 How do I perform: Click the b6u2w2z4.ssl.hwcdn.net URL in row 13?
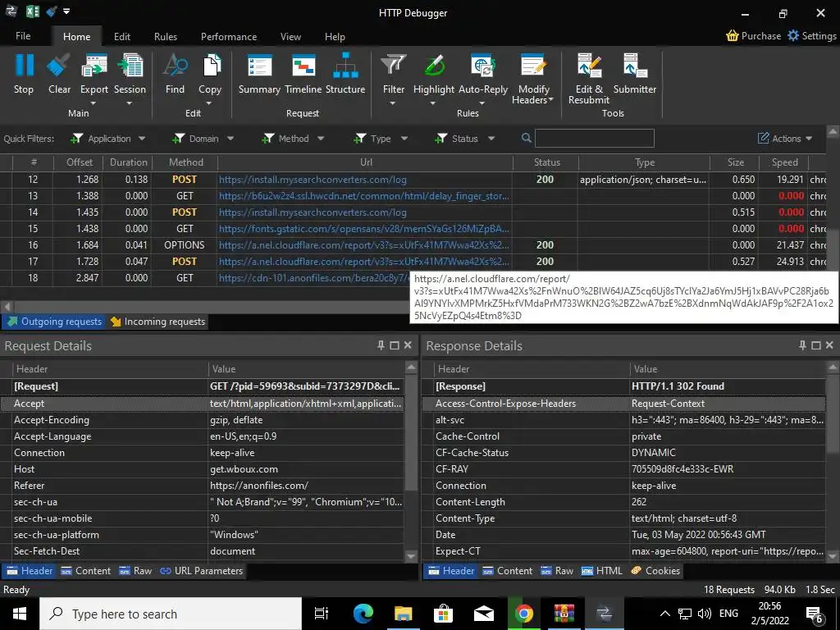coord(364,196)
